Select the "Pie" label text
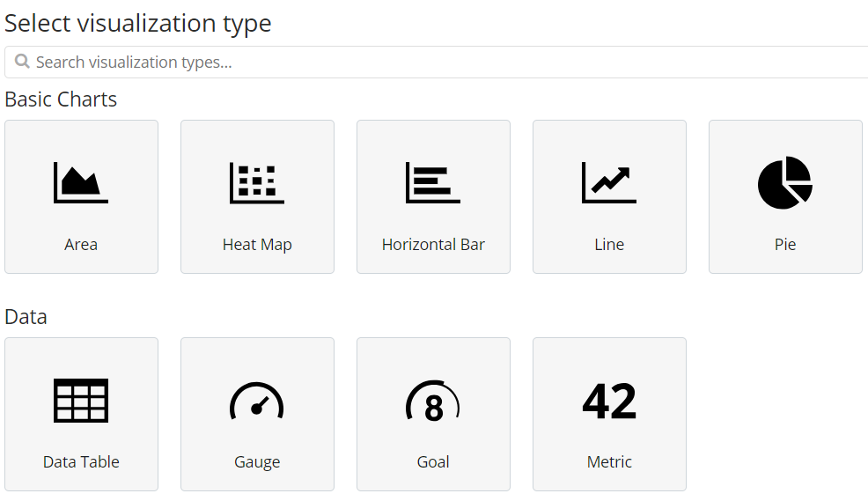This screenshot has width=868, height=501. click(x=785, y=245)
